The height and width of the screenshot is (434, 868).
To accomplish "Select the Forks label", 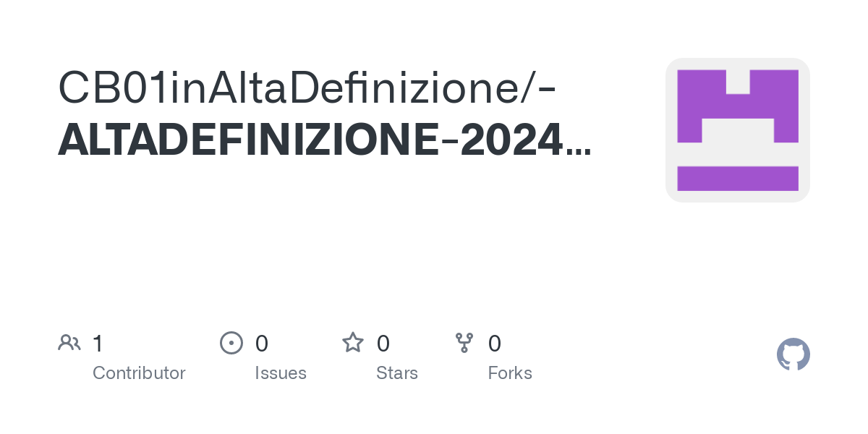I will point(510,373).
